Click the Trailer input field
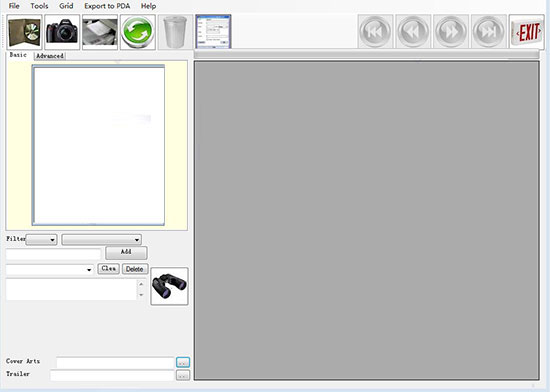Viewport: 550px width, 392px height. pyautogui.click(x=112, y=375)
